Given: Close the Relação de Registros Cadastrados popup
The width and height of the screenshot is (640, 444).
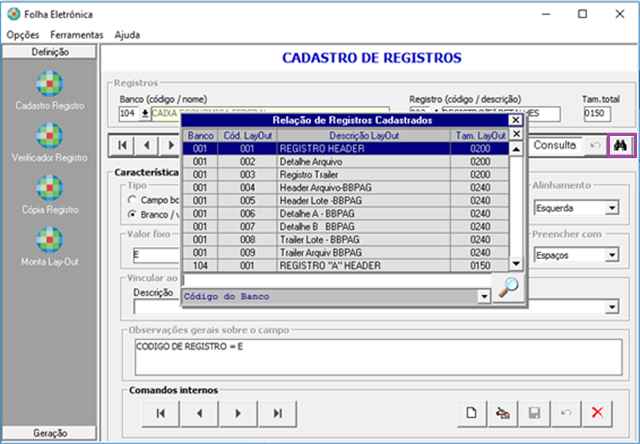Looking at the screenshot, I should (516, 120).
